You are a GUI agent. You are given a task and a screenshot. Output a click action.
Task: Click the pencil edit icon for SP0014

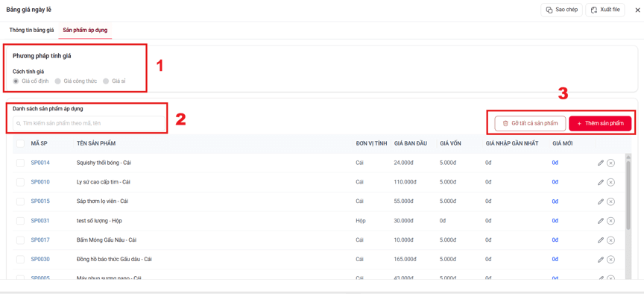(x=601, y=163)
